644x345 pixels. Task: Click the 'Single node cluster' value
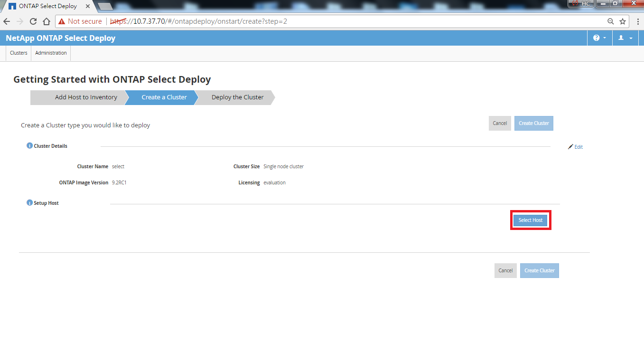coord(283,167)
